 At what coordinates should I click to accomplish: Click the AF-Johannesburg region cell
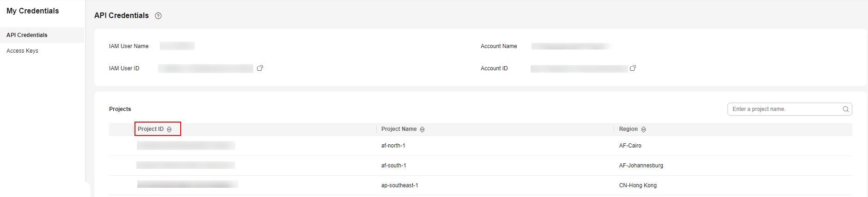(641, 166)
